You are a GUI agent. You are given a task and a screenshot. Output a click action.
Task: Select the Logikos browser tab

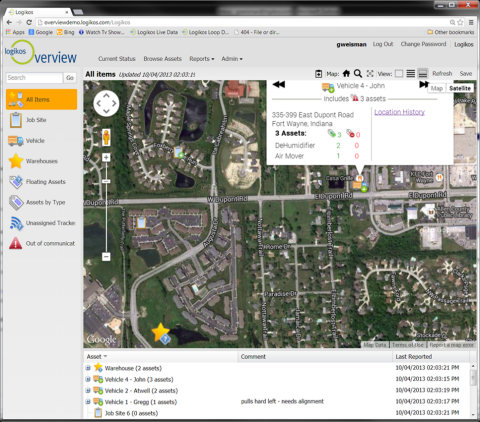coord(38,12)
